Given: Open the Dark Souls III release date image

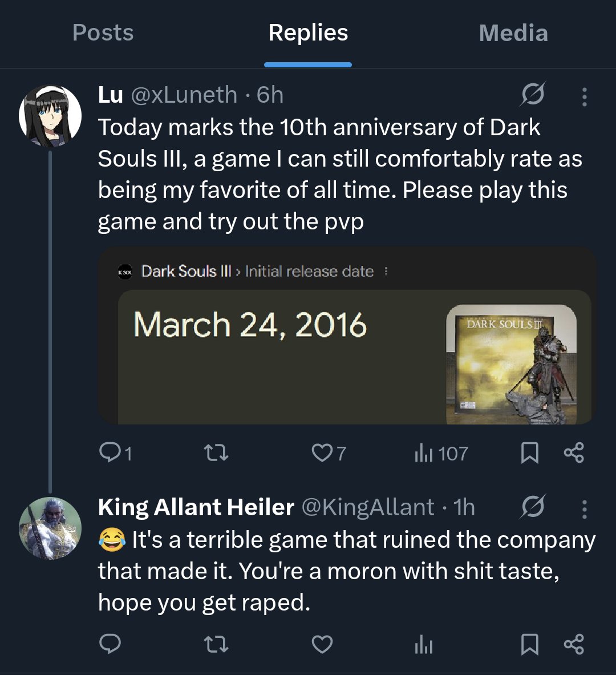Looking at the screenshot, I should (x=347, y=336).
